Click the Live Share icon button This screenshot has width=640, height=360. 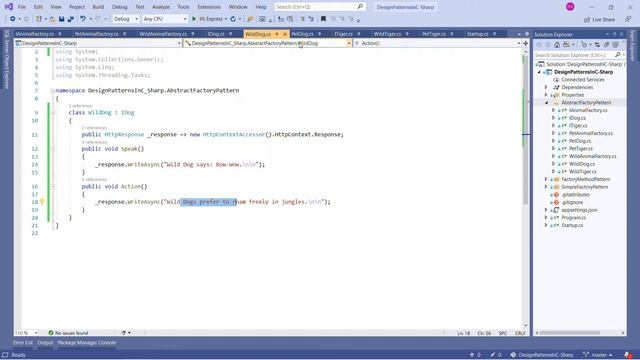click(587, 19)
